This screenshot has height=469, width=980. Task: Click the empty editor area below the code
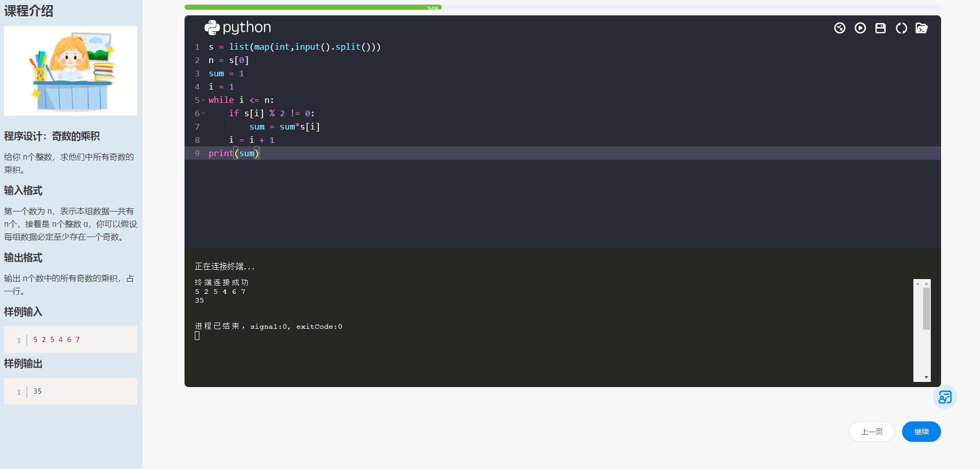tap(562, 204)
